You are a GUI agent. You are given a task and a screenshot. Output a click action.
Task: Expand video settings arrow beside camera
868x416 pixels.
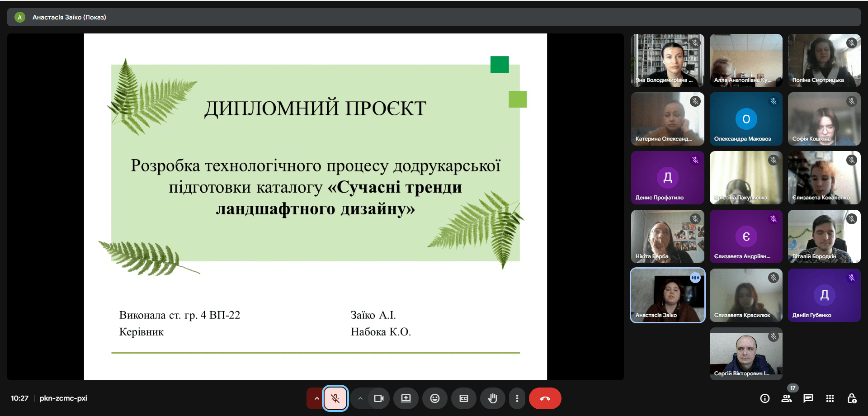(x=360, y=398)
